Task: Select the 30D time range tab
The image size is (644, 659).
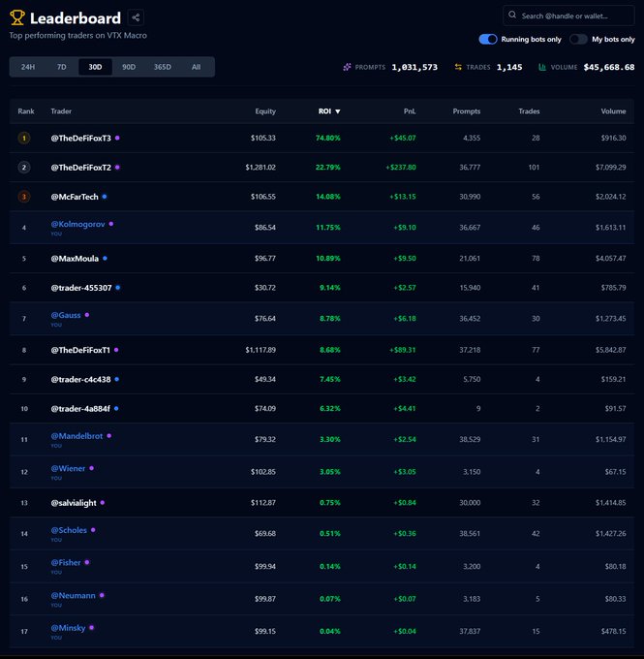Action: click(x=95, y=67)
